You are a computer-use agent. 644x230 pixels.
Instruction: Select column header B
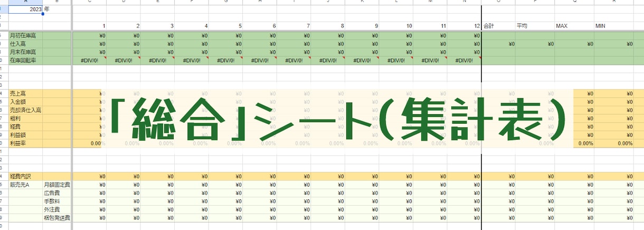click(57, 2)
